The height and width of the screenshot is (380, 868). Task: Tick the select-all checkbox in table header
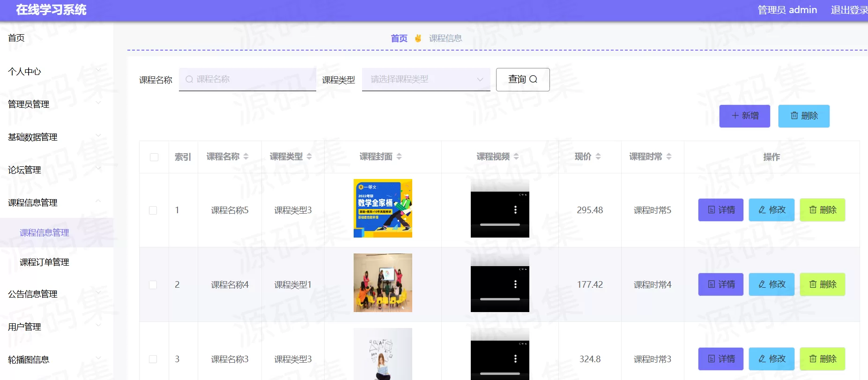pyautogui.click(x=154, y=157)
